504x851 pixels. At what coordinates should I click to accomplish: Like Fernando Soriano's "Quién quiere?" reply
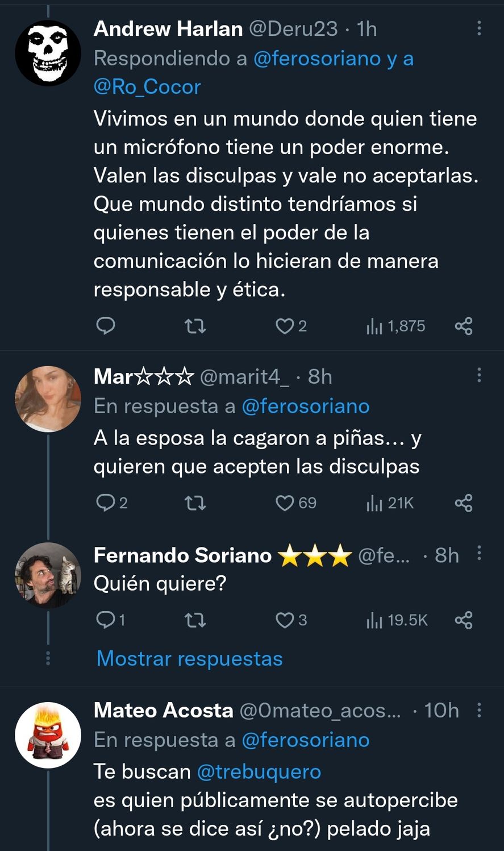[285, 620]
